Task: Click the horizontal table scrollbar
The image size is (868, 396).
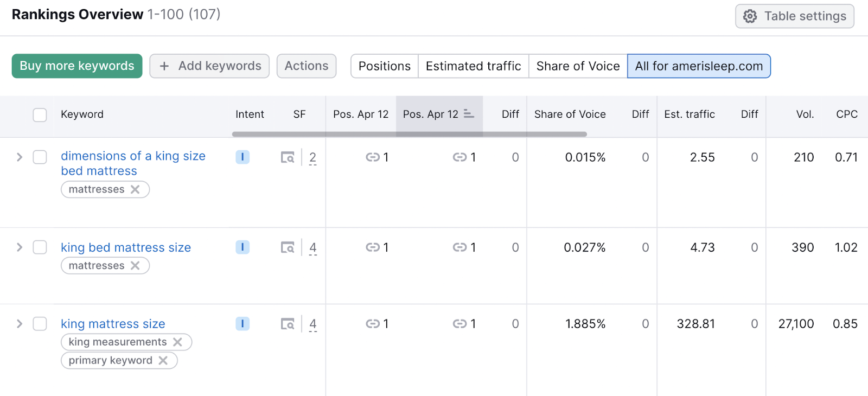Action: click(x=409, y=134)
